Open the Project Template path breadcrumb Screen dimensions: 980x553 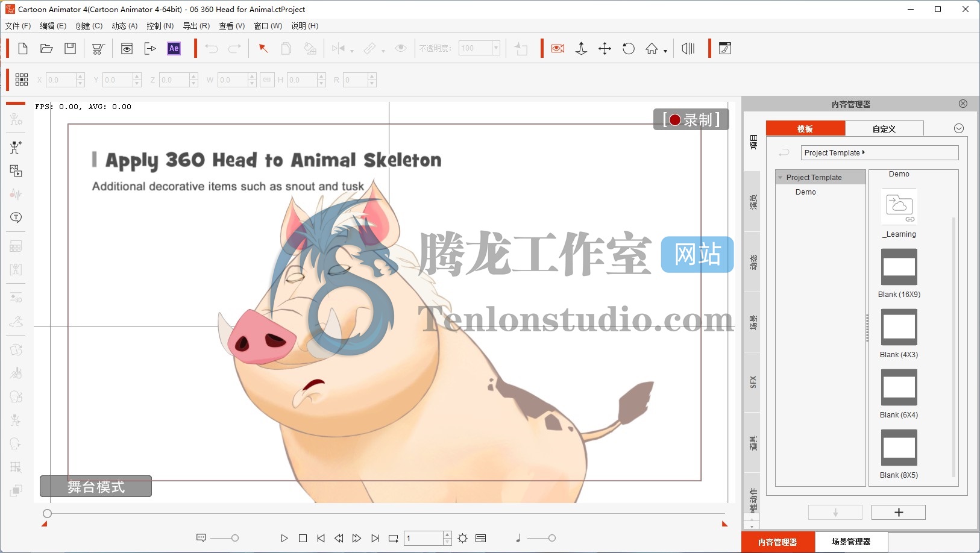click(x=879, y=153)
